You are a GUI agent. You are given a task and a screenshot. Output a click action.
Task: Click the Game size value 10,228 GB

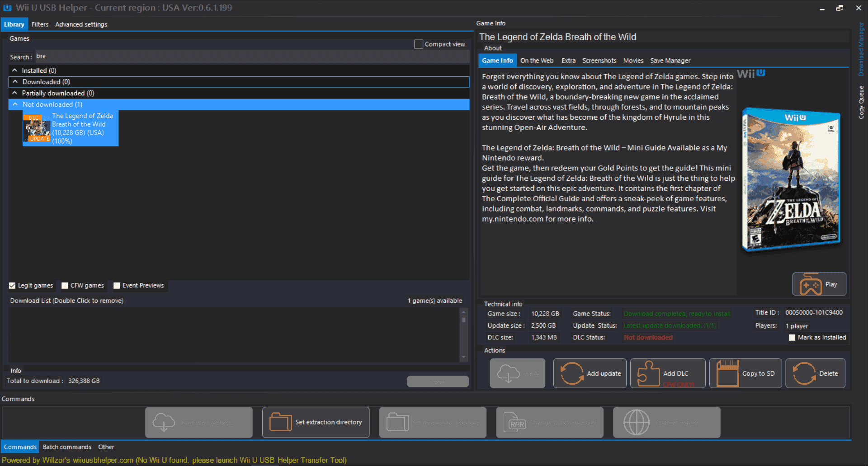[545, 314]
